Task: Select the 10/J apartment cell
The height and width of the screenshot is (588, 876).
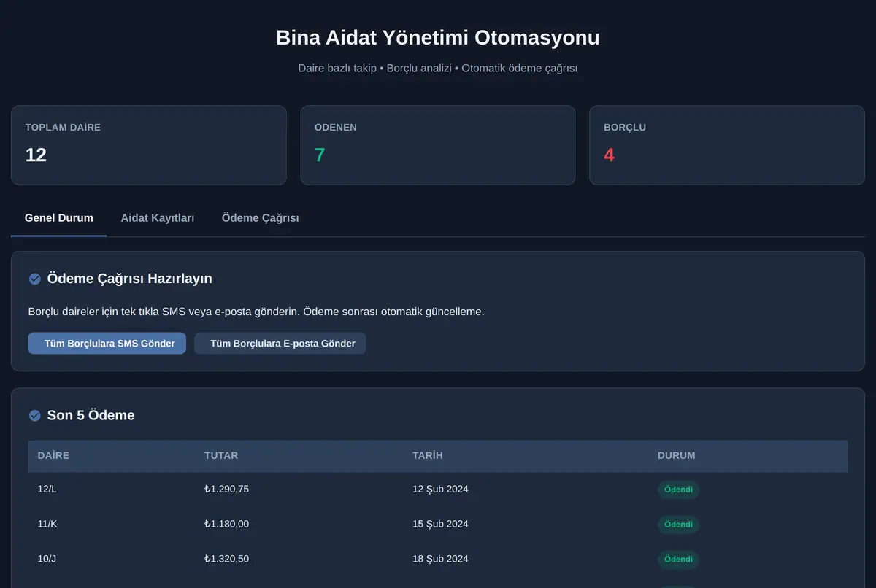Action: coord(47,559)
